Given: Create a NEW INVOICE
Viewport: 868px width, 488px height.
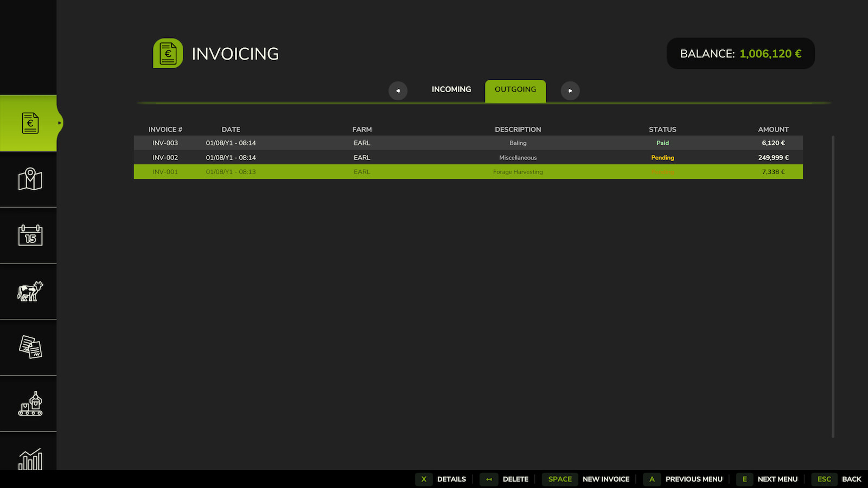Looking at the screenshot, I should point(606,479).
